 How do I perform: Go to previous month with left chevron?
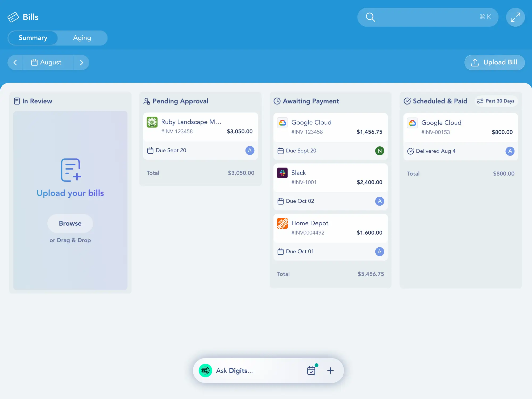[x=15, y=63]
